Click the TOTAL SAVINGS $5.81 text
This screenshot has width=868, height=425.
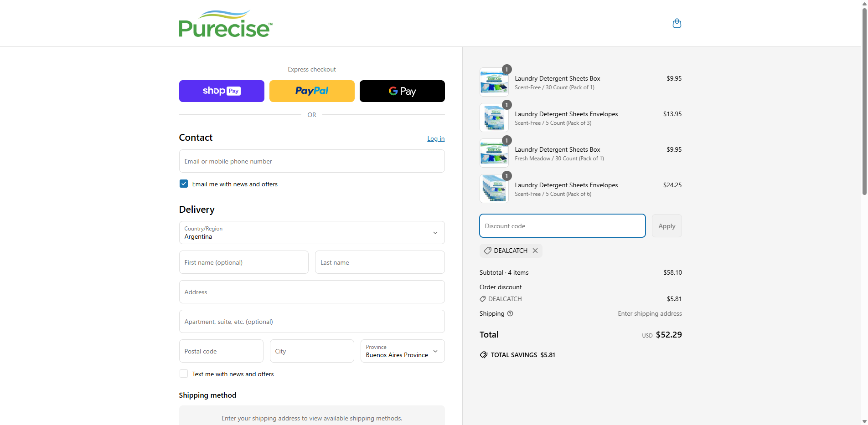pyautogui.click(x=523, y=355)
